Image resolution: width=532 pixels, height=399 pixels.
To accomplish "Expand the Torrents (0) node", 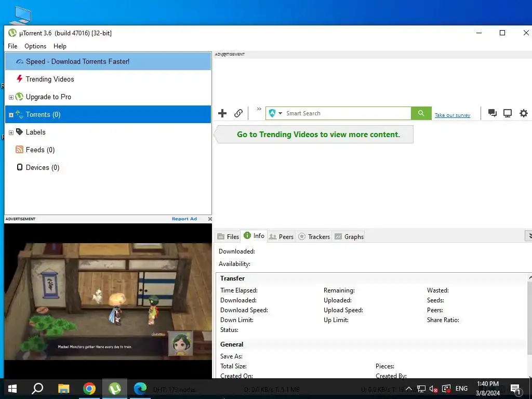I will [x=11, y=115].
